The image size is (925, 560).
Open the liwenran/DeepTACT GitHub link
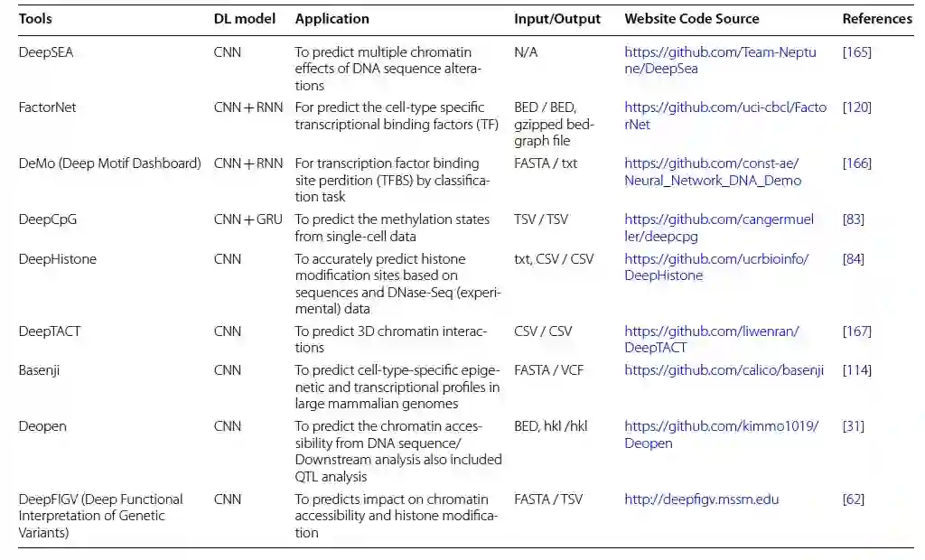click(x=711, y=331)
